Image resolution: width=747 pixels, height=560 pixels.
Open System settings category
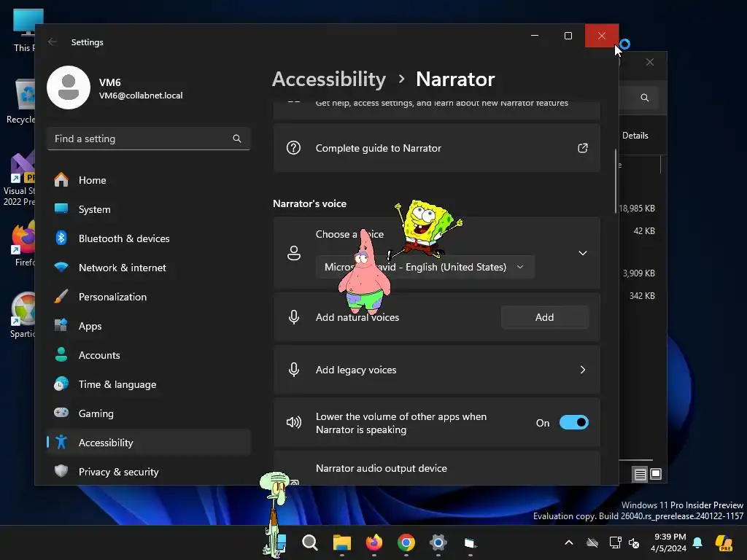(148, 209)
